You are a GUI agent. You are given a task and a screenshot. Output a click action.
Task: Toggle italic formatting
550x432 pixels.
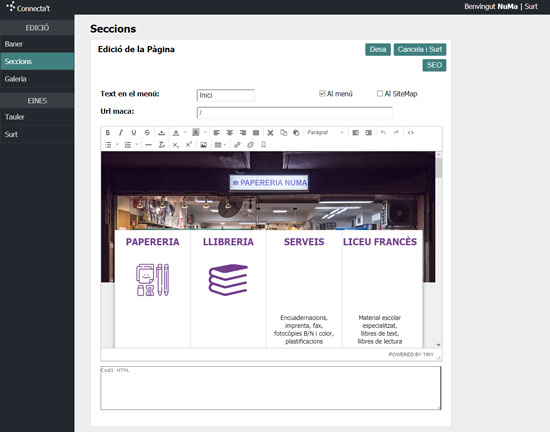[x=121, y=133]
